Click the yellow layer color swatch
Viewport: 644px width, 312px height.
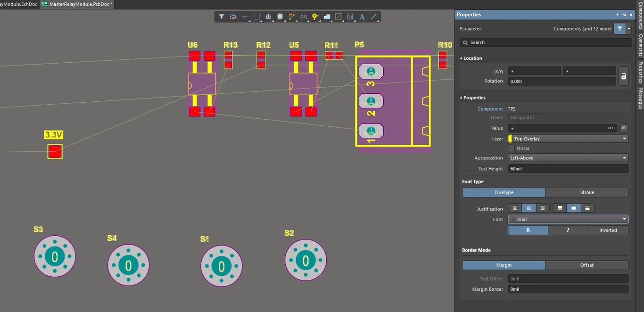(510, 139)
